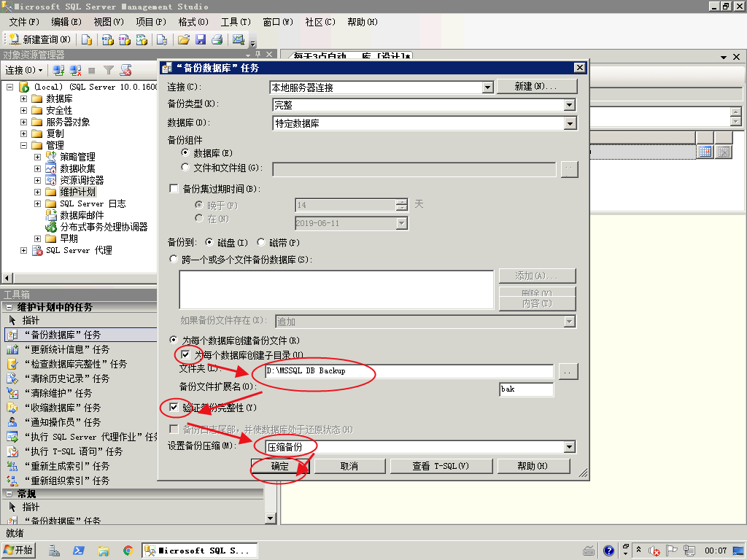Open the 视图(V) menu
747x560 pixels.
pos(108,23)
